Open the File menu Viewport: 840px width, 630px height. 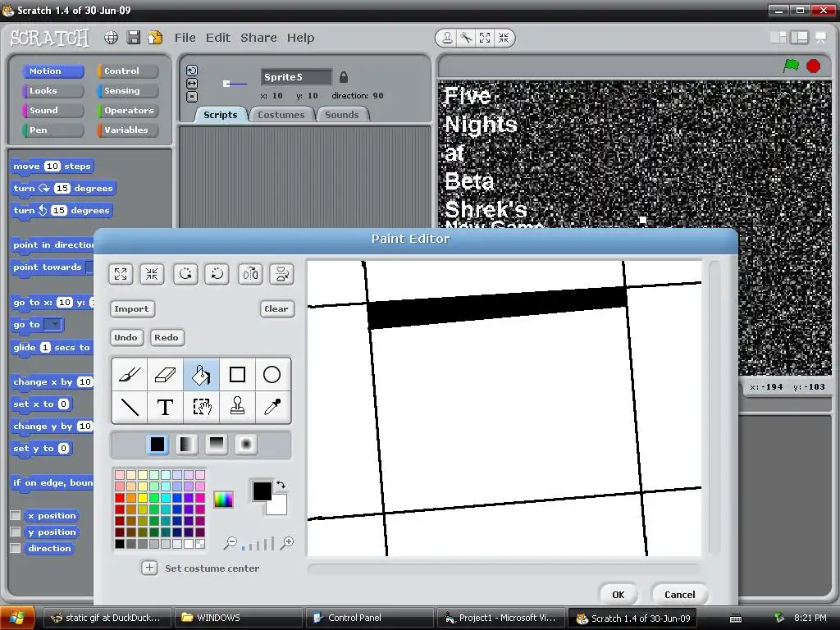[x=185, y=38]
